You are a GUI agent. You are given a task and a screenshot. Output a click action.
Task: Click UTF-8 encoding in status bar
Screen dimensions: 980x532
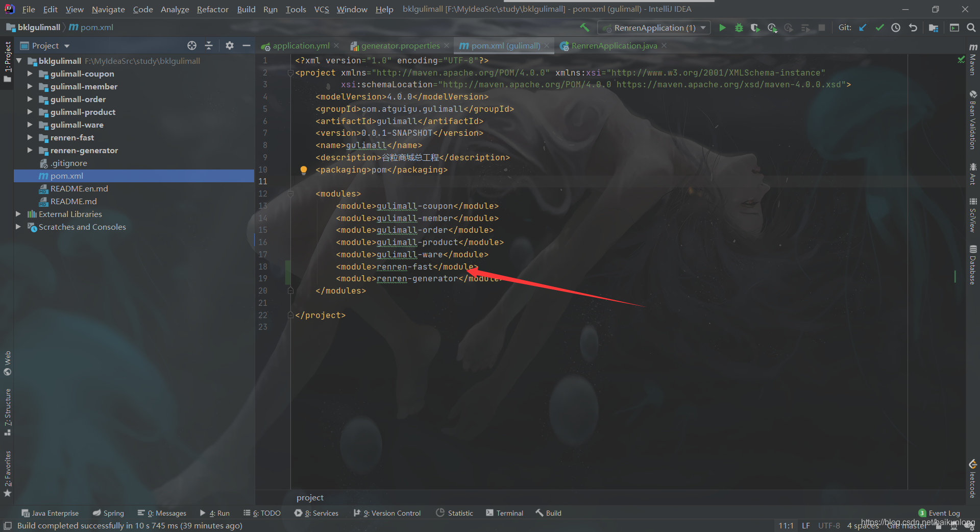[829, 526]
